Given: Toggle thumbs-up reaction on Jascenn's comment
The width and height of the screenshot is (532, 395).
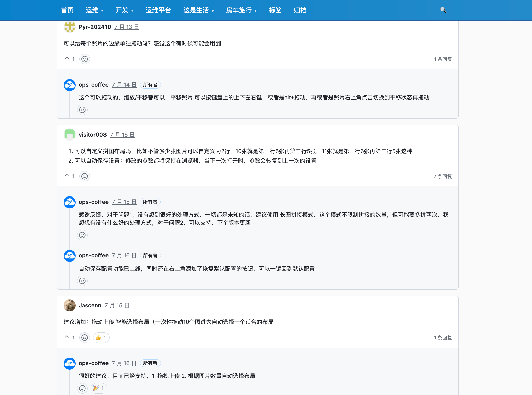Looking at the screenshot, I should (101, 338).
